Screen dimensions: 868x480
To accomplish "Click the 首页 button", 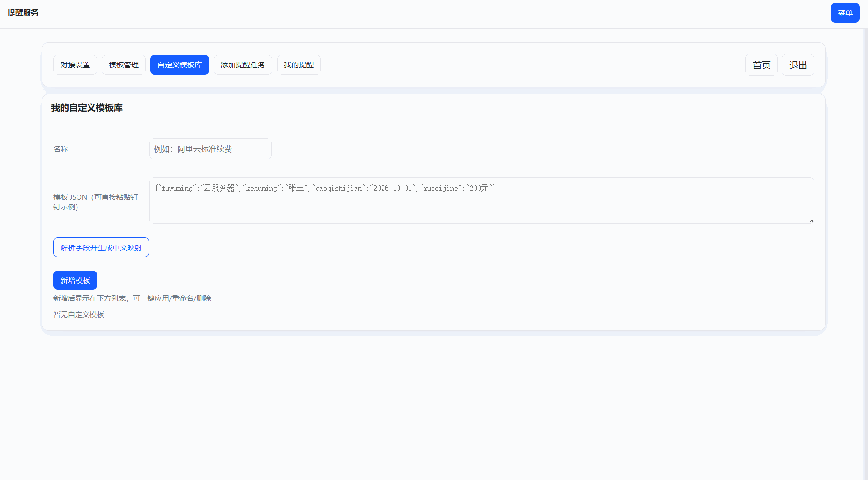I will click(x=761, y=65).
